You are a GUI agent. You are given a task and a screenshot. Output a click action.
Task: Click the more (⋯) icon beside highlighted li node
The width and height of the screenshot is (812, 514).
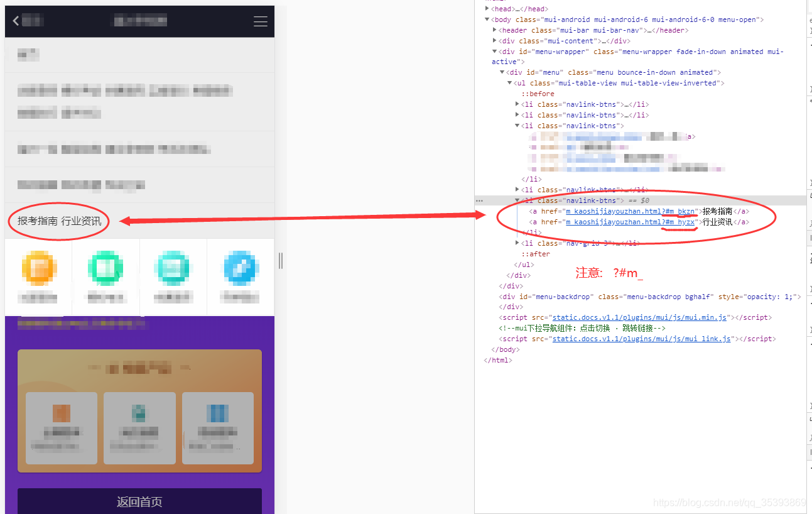tap(480, 200)
